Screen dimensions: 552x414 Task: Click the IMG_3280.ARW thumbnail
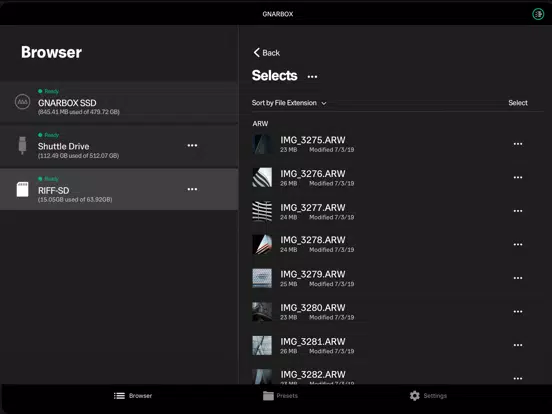(262, 312)
